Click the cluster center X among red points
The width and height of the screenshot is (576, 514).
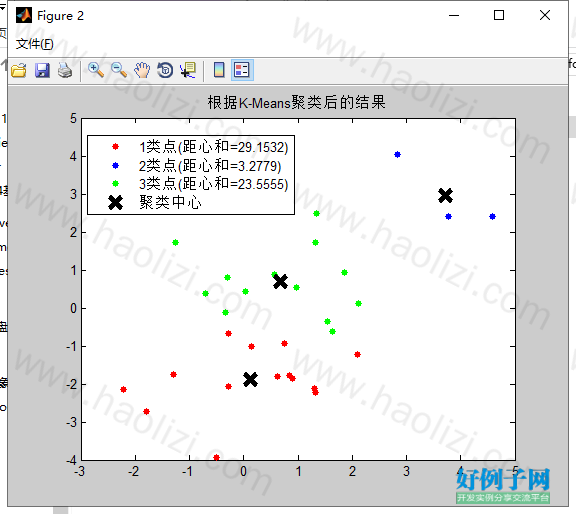click(x=251, y=379)
